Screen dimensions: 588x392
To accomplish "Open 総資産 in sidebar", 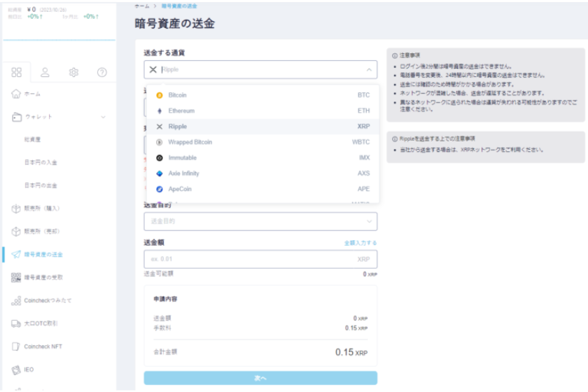I will tap(32, 139).
